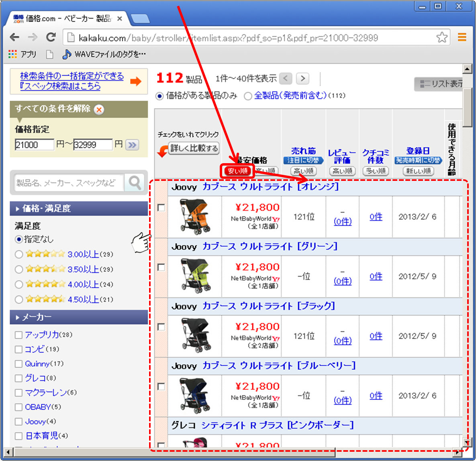Open the Chrome hamburger menu
This screenshot has width=476, height=461.
(462, 37)
